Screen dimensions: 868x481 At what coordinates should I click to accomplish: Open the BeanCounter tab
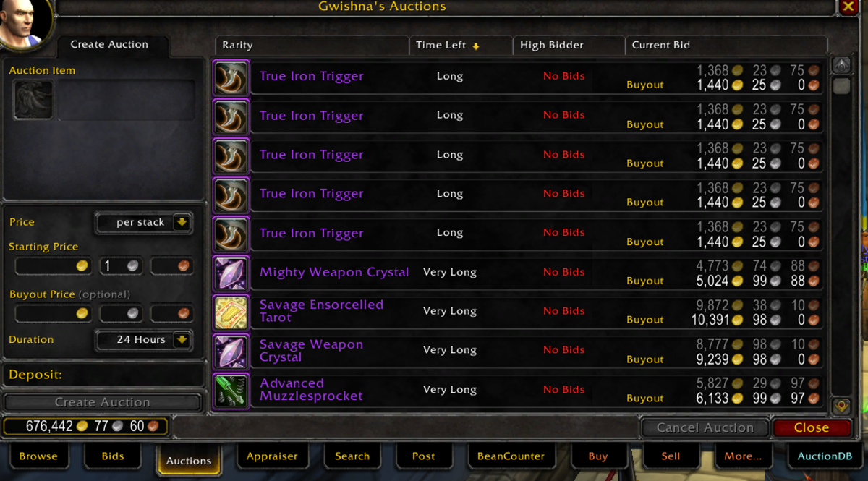click(511, 456)
